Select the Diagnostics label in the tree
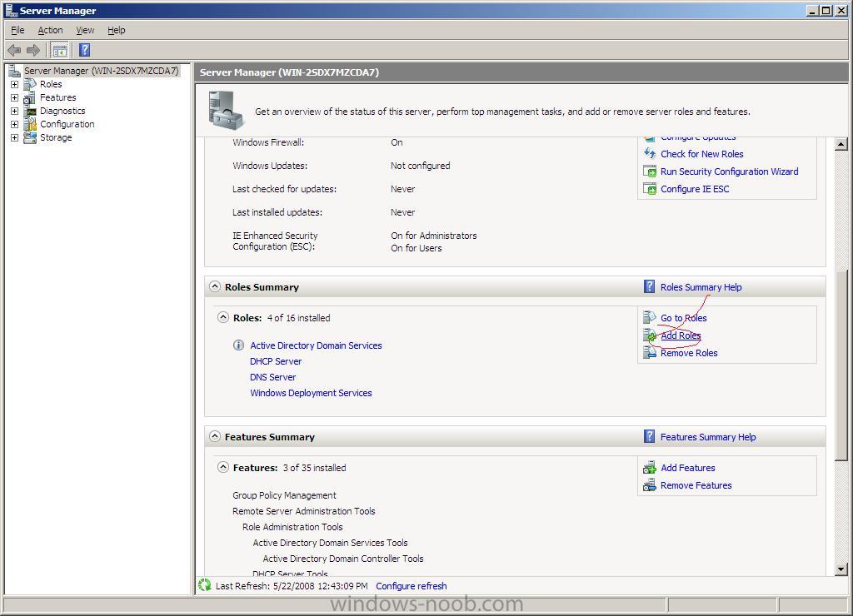Viewport: 853px width, 616px height. tap(62, 111)
